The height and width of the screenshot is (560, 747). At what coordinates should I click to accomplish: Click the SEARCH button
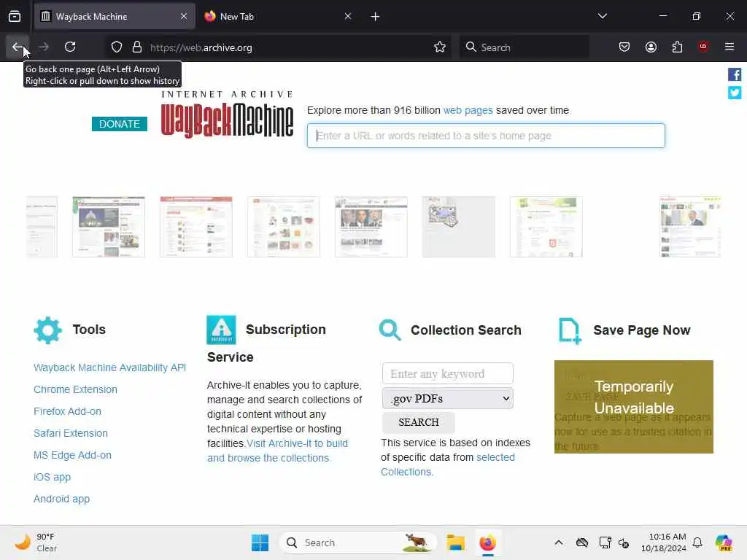coord(419,422)
